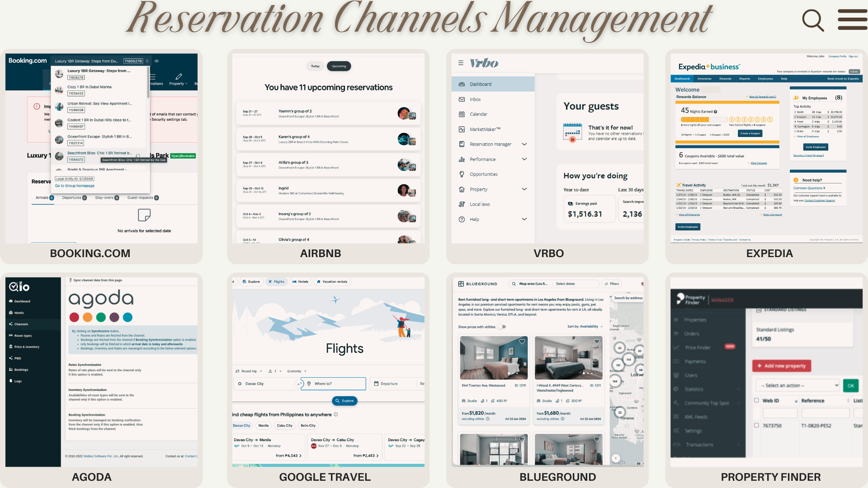Open the hamburger menu at top right

[x=852, y=19]
